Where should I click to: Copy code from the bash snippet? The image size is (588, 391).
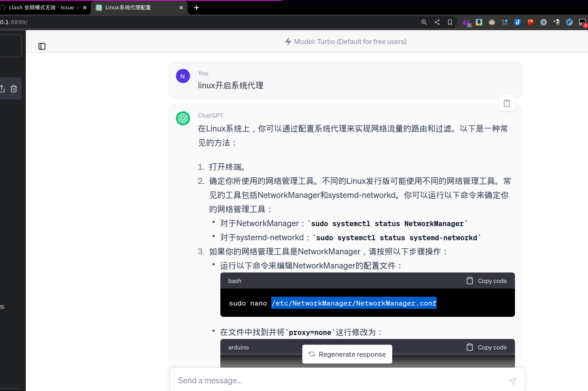coord(486,281)
